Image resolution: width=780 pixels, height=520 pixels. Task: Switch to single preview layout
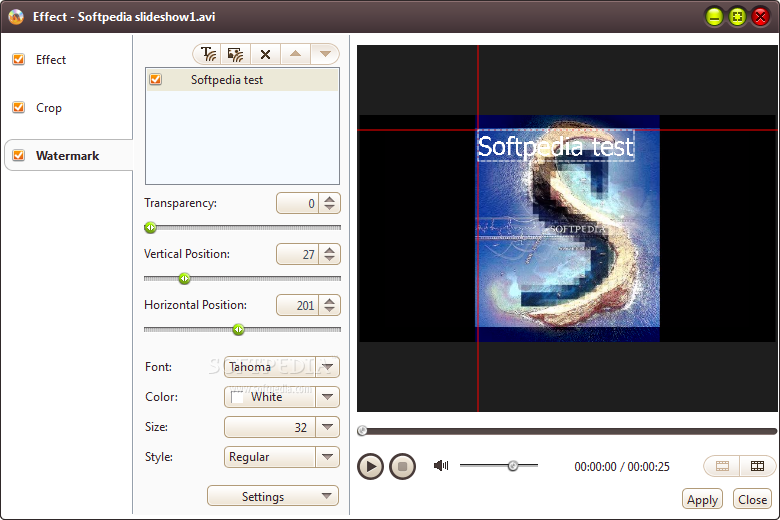[x=722, y=466]
